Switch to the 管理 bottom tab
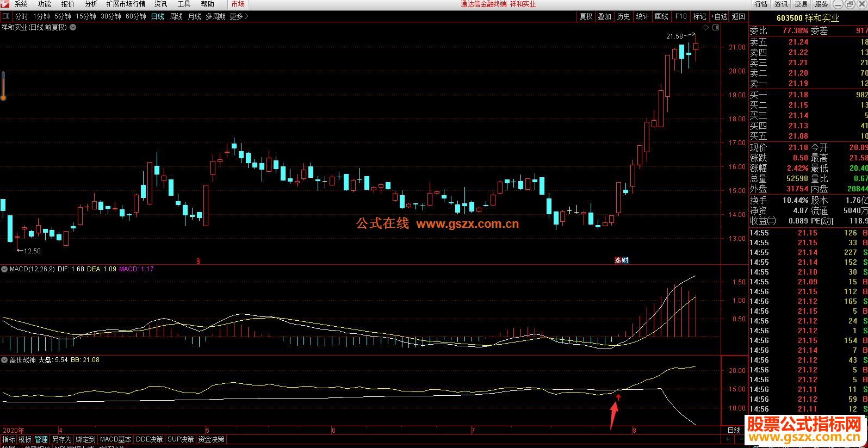The width and height of the screenshot is (868, 448). [41, 439]
